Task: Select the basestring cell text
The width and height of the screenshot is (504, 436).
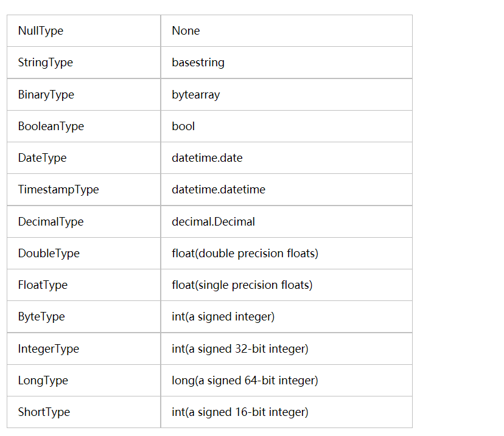Action: pos(198,62)
